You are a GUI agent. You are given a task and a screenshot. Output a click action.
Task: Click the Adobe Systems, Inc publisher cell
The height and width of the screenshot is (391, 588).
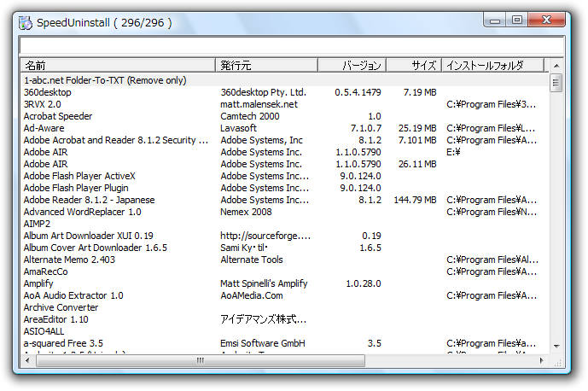261,140
